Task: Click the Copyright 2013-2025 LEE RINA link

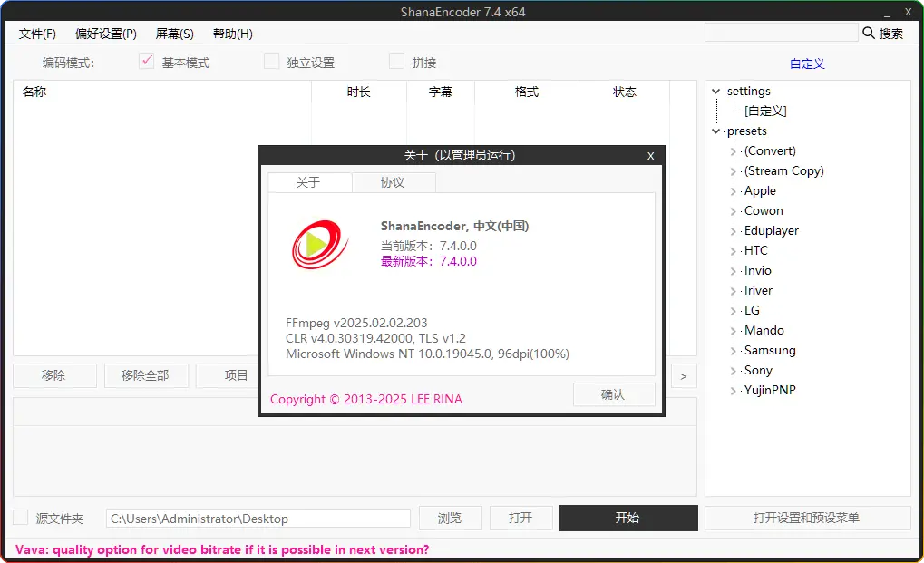Action: point(366,399)
